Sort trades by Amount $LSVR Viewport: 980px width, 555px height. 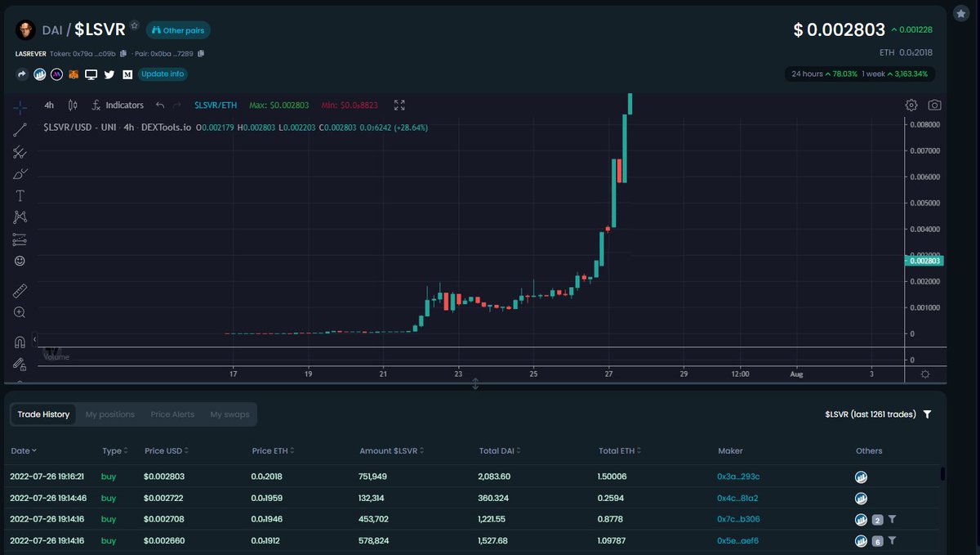tap(392, 451)
